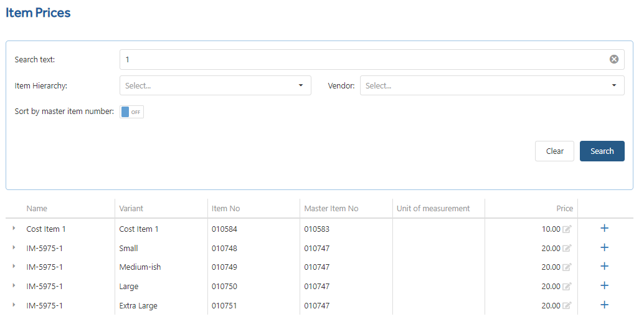Click plus icon on item 010749 row
644x324 pixels.
coord(604,266)
